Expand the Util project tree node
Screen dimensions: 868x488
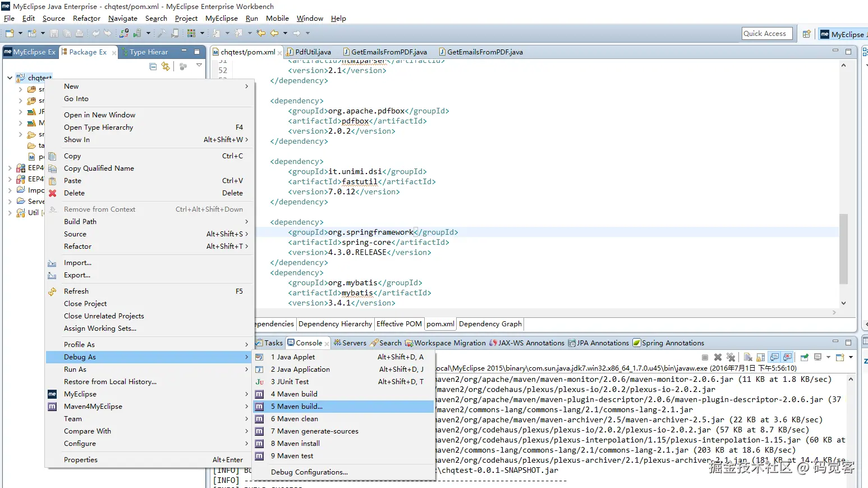pyautogui.click(x=10, y=213)
